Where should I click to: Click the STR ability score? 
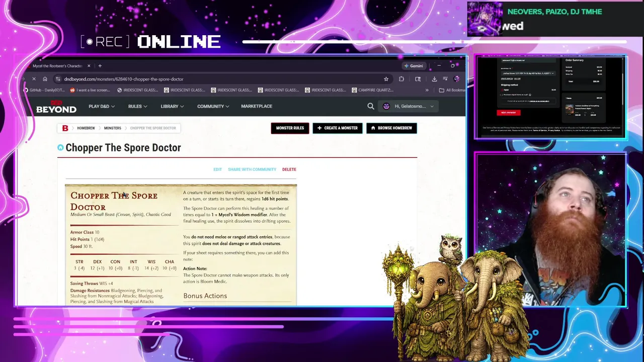79,265
